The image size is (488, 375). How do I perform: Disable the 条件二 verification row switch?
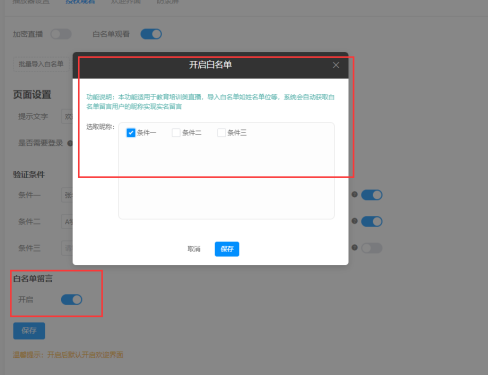372,221
